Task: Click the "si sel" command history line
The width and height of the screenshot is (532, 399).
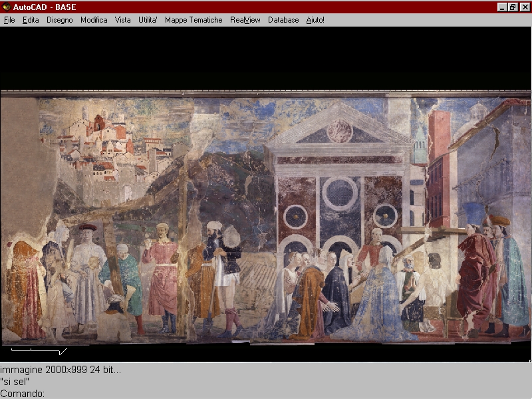Action: [x=15, y=382]
